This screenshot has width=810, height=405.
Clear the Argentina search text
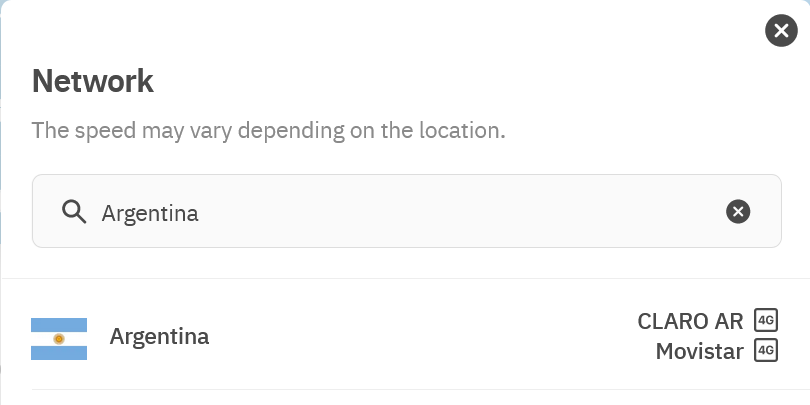737,211
